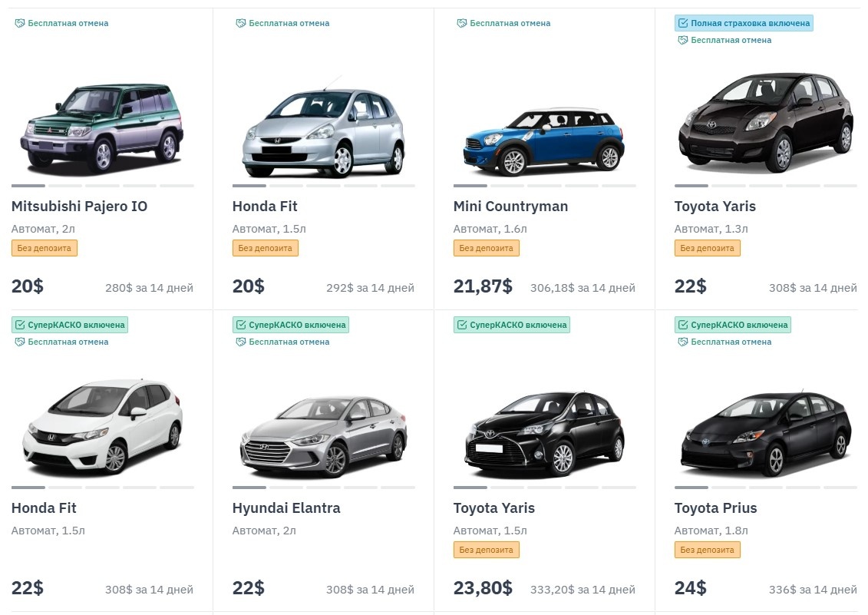This screenshot has height=615, width=868.
Task: Select last image indicator under silver Honda Fit
Action: coord(398,186)
